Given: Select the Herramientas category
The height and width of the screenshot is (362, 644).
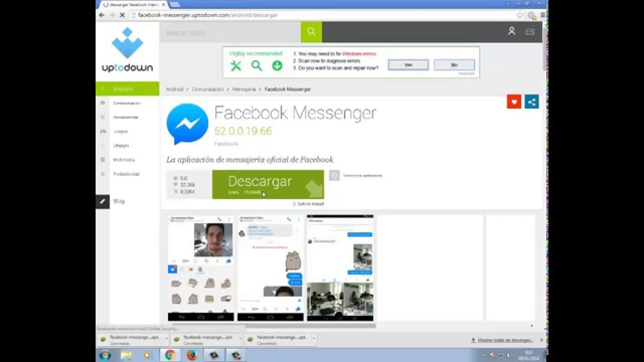Looking at the screenshot, I should coord(125,117).
